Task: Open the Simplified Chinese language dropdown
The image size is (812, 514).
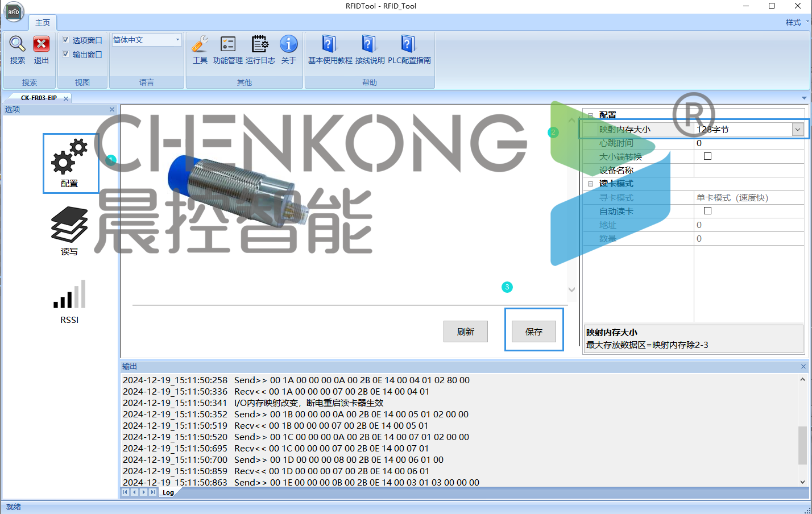Action: [x=146, y=40]
